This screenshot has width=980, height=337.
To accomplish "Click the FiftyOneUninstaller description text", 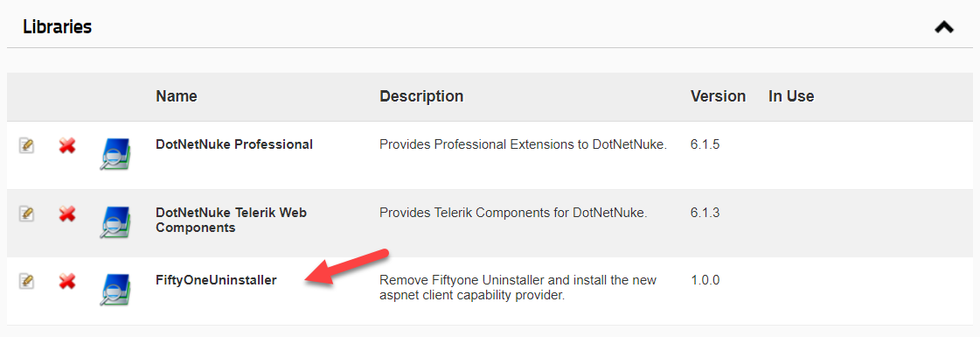I will pos(518,288).
